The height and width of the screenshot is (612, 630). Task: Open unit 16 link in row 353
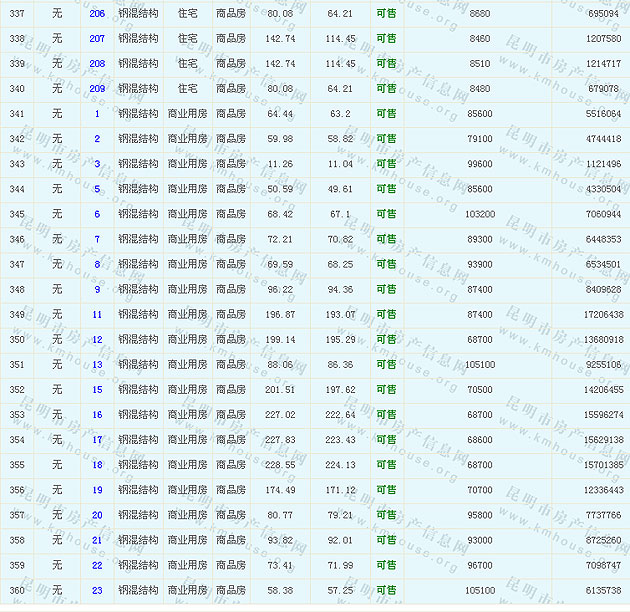pos(97,415)
